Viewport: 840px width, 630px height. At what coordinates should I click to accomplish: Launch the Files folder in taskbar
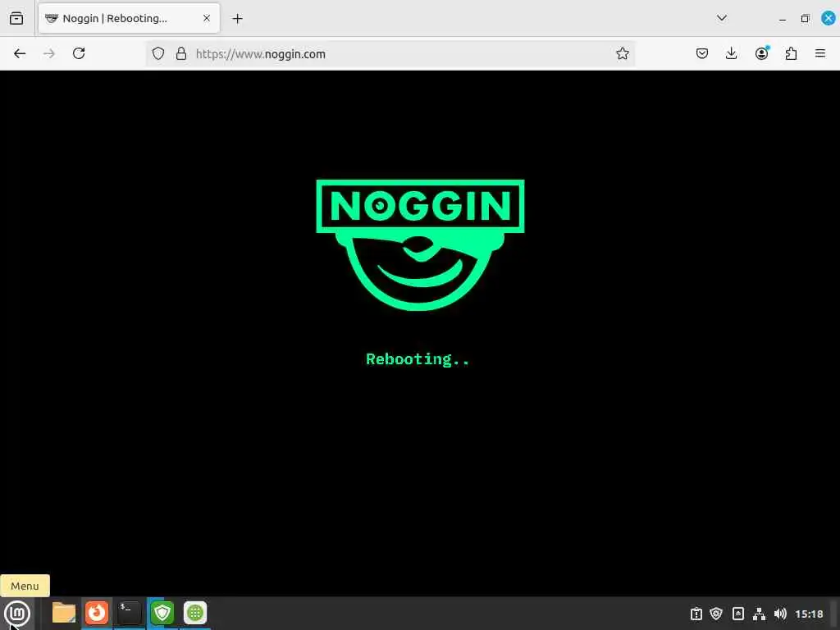pos(64,613)
